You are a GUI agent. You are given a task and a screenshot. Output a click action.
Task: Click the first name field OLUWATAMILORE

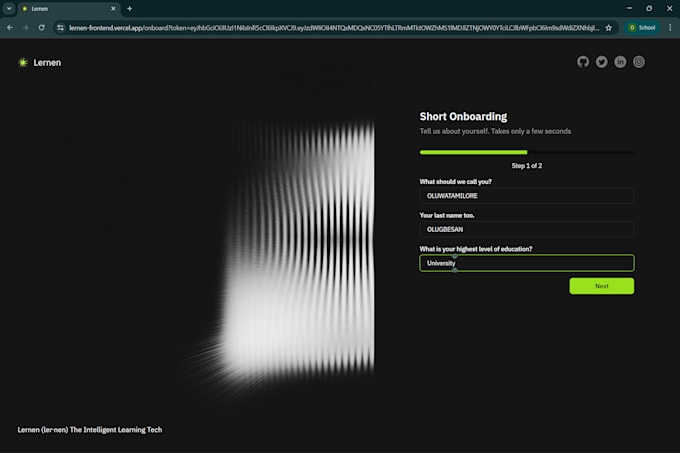coord(526,196)
